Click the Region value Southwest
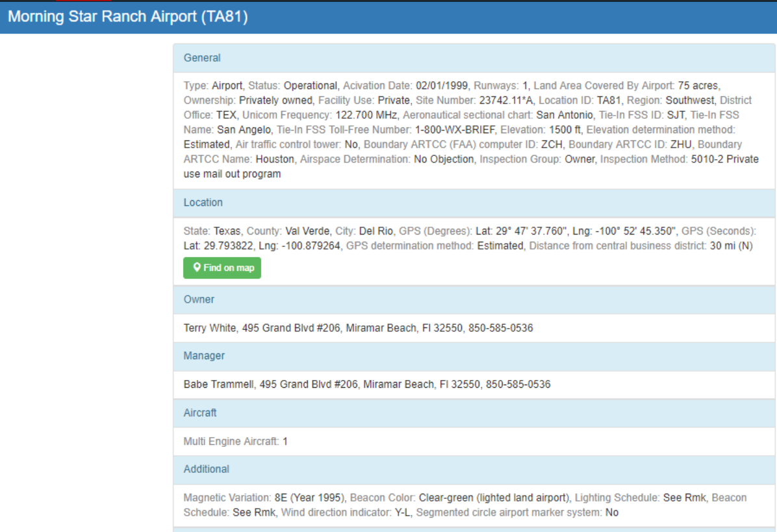This screenshot has width=777, height=532. click(690, 101)
